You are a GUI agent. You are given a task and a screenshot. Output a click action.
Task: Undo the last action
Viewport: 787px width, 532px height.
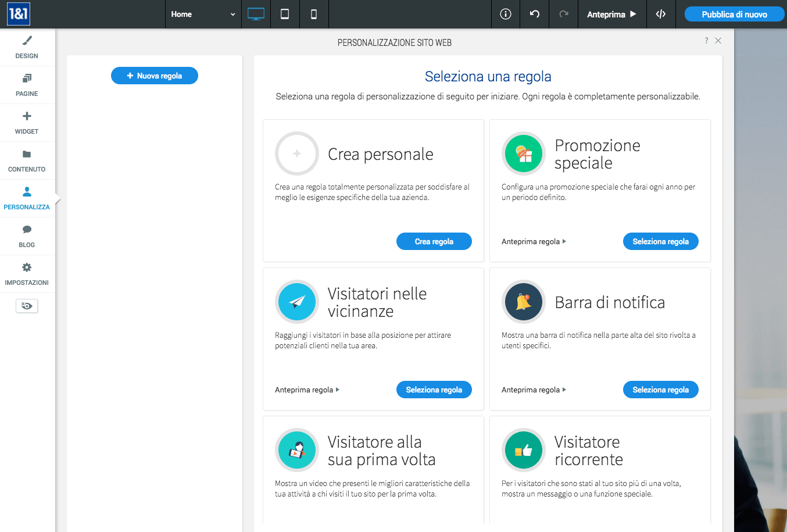tap(535, 14)
